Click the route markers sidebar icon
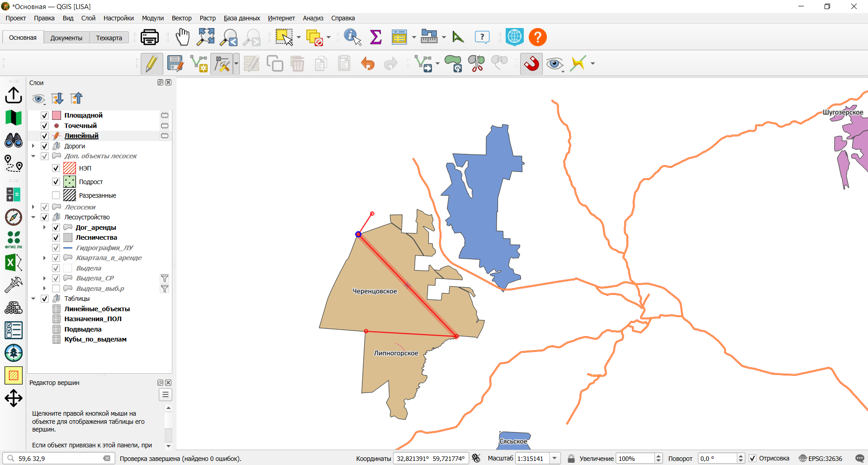 pos(14,163)
